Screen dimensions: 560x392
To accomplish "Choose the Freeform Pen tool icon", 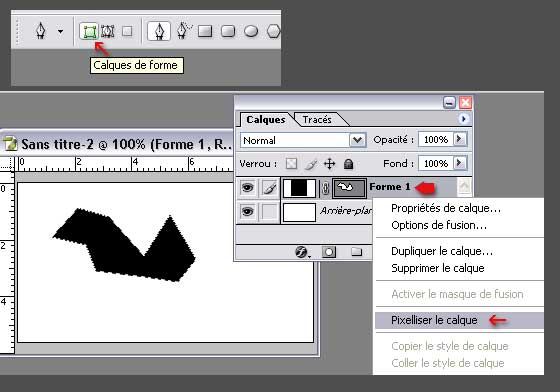I will (184, 31).
